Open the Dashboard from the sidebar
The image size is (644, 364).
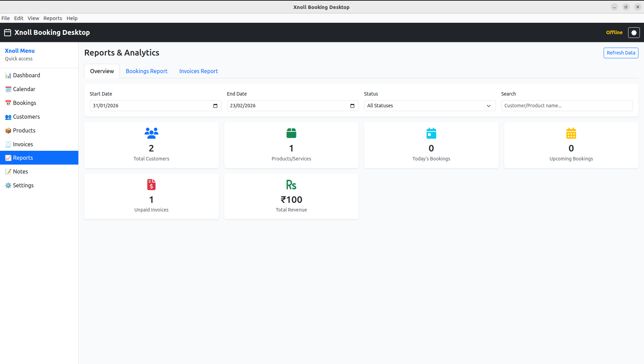pos(27,75)
